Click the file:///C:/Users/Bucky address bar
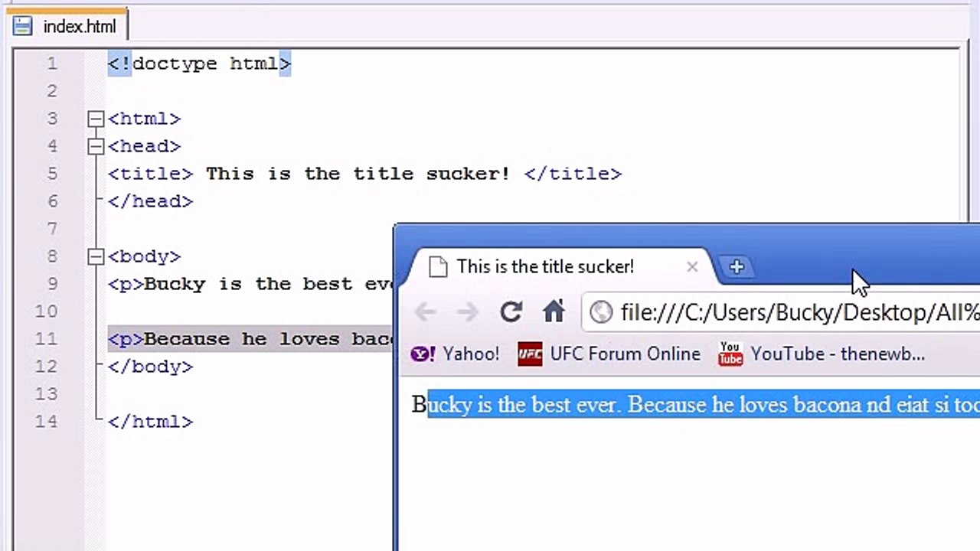This screenshot has width=980, height=551. pyautogui.click(x=782, y=312)
